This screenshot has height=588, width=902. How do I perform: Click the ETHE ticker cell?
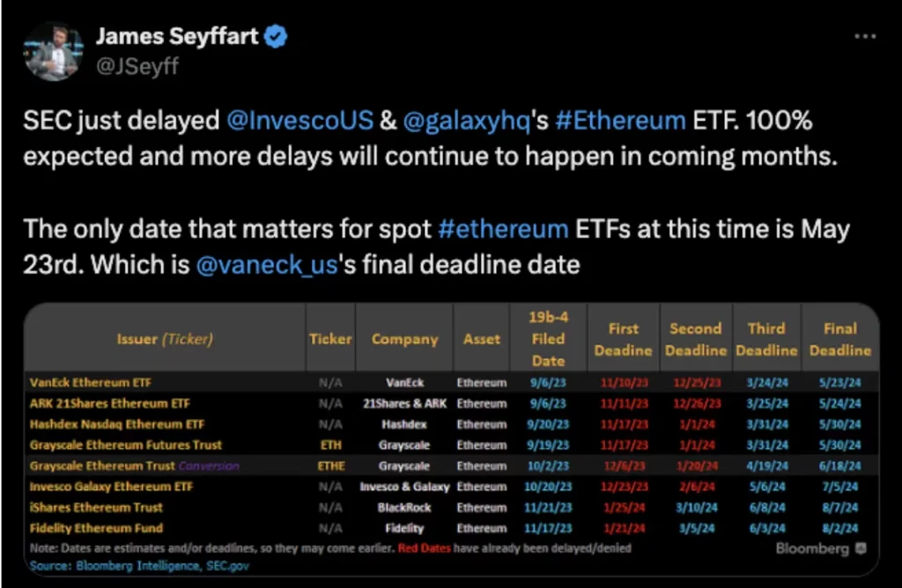pyautogui.click(x=330, y=466)
